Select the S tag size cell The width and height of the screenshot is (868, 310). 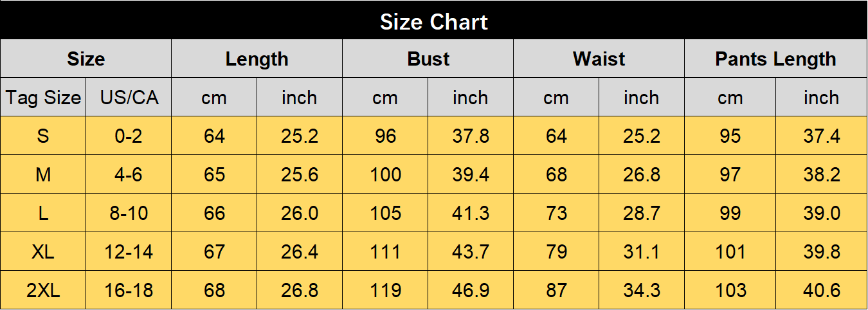(x=43, y=136)
